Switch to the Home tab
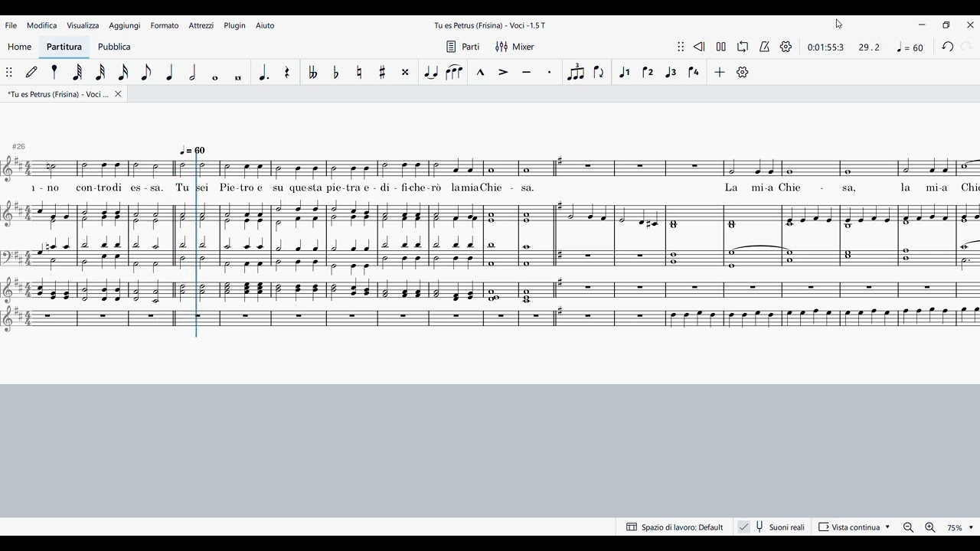Viewport: 980px width, 551px height. (x=20, y=47)
